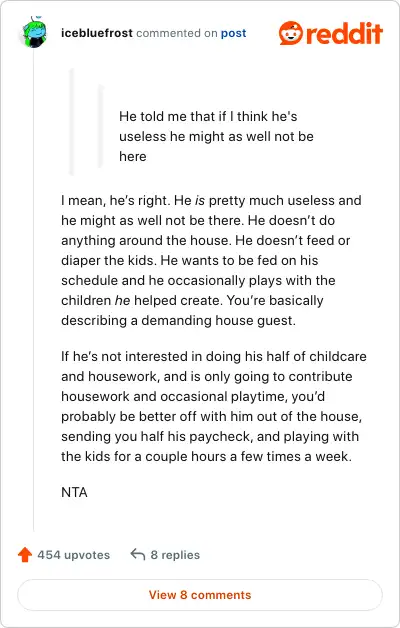Follow the blue "post" link

coord(233,33)
